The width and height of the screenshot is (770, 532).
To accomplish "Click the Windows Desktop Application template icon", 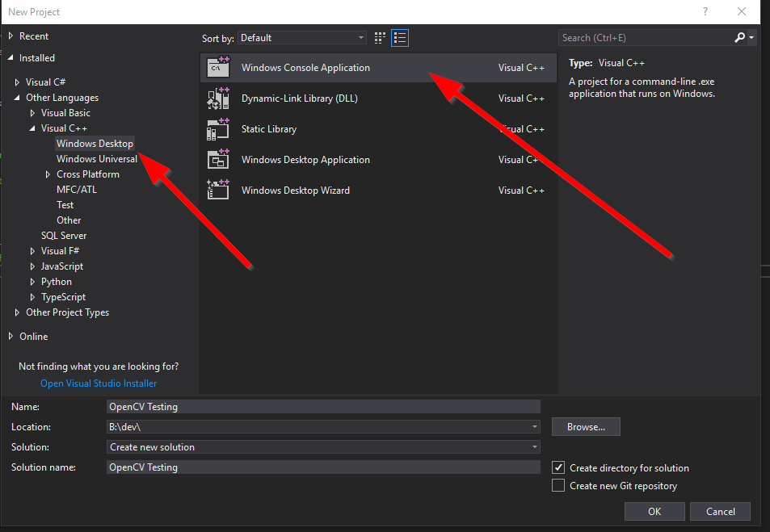I will [218, 160].
